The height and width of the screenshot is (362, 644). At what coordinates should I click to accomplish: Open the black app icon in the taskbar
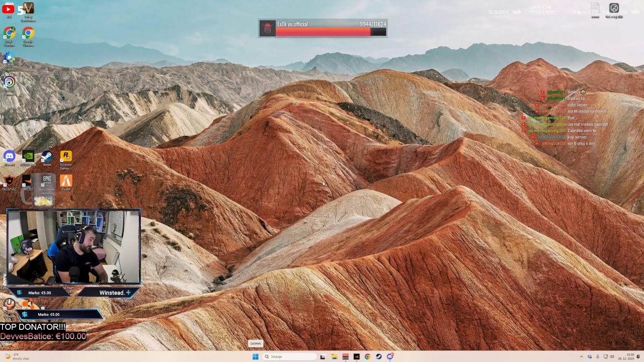(356, 356)
